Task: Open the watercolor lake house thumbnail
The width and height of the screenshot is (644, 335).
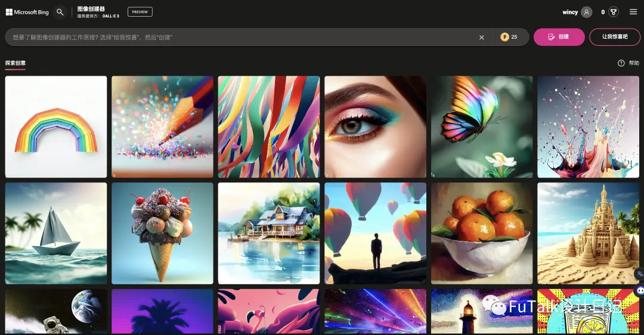Action: tap(268, 233)
